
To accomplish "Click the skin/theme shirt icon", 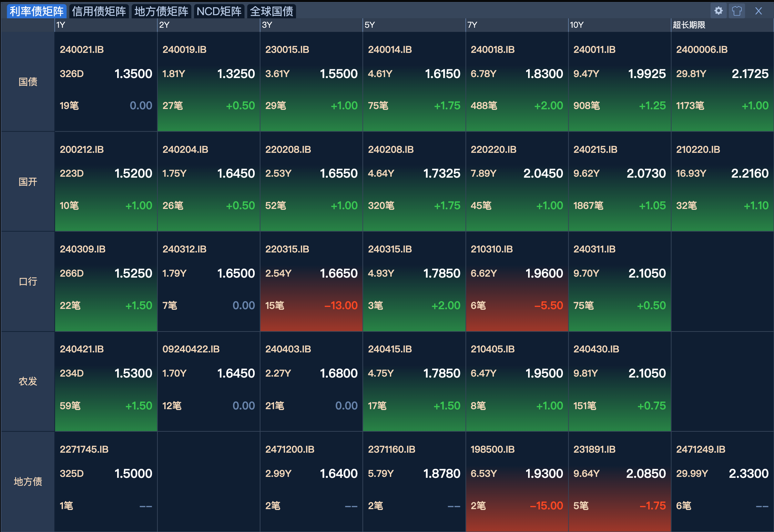I will click(x=737, y=11).
